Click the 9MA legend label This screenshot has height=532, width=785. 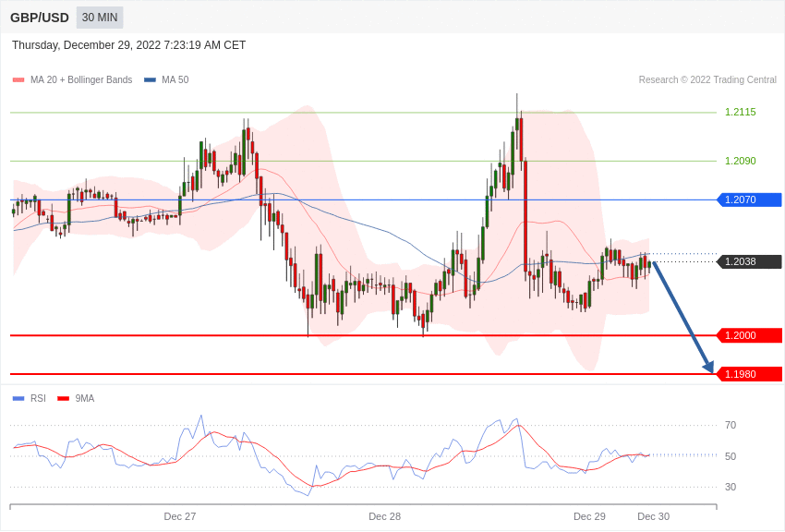pos(85,398)
